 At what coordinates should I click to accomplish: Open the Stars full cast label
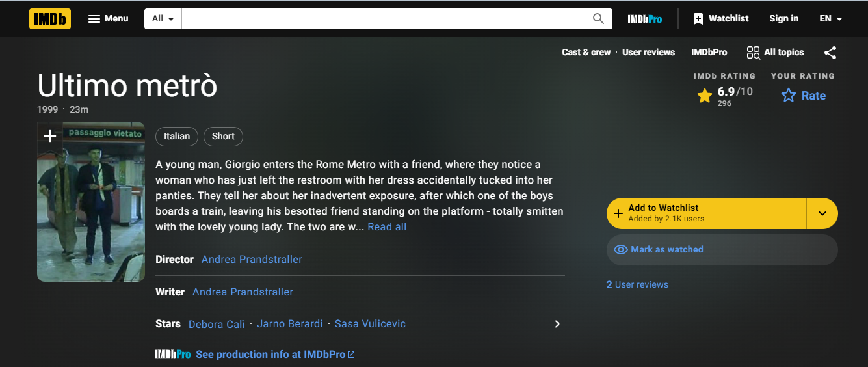(x=168, y=323)
